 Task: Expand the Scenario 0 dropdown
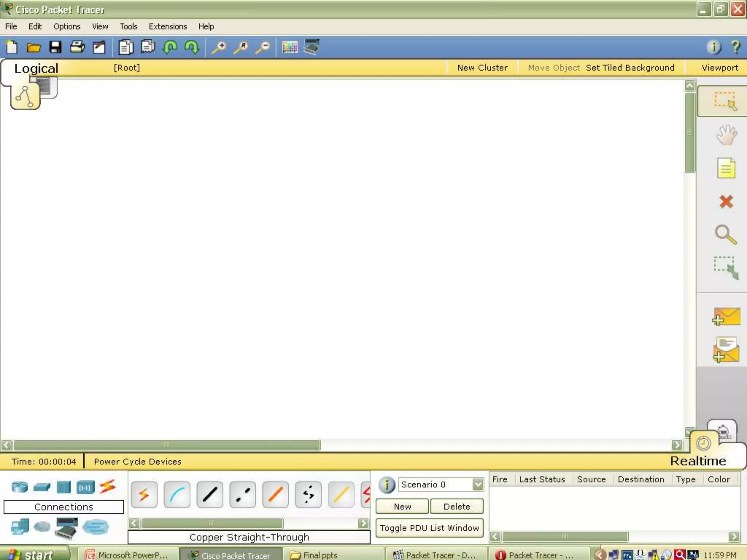click(x=477, y=485)
